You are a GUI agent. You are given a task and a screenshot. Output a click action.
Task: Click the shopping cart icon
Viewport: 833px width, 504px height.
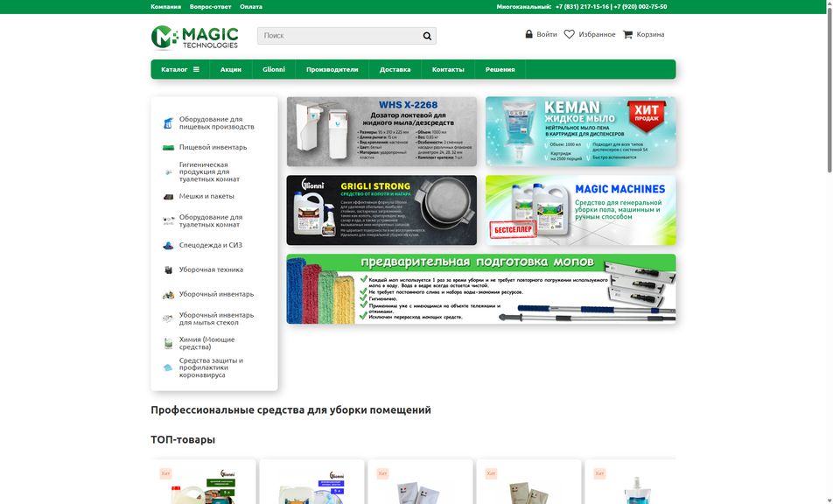coord(627,34)
